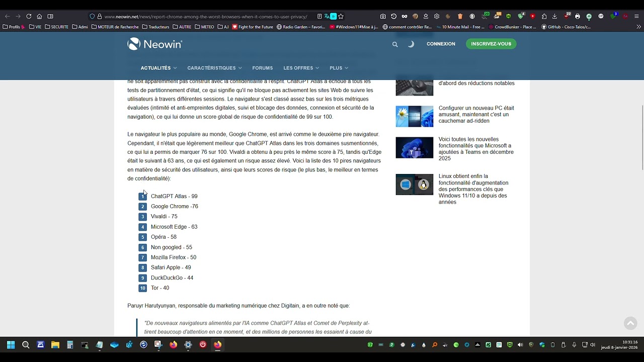644x362 pixels.
Task: Select list item ChatGPT Atlas - 99
Action: coord(174,196)
